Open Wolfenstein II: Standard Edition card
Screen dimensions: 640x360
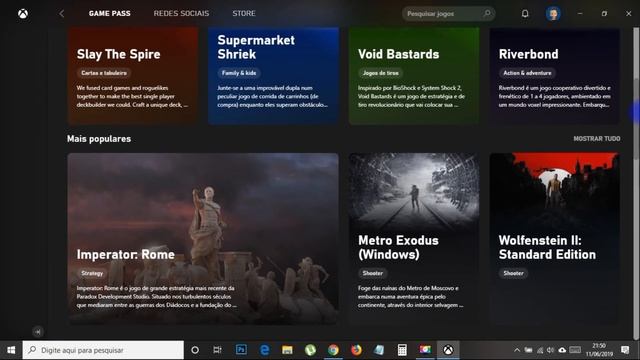[x=554, y=239]
